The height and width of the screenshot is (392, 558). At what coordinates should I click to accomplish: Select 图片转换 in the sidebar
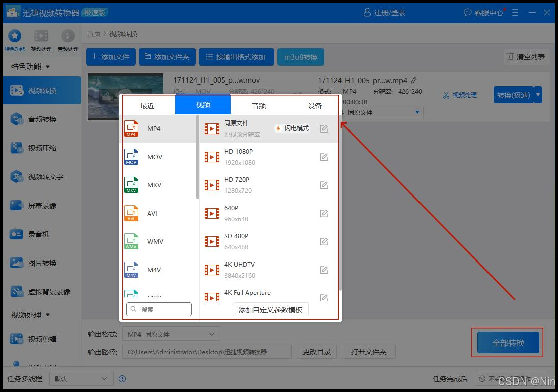coord(42,263)
